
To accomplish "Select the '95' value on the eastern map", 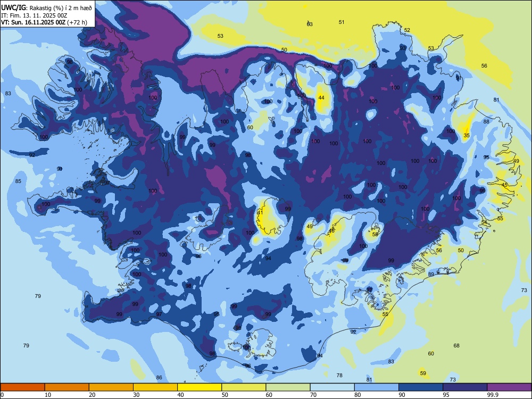I will 487,157.
